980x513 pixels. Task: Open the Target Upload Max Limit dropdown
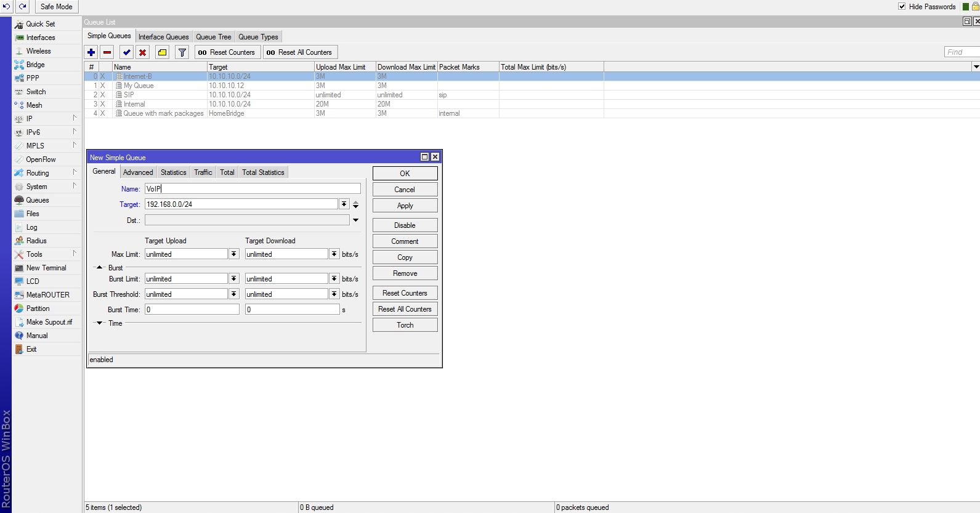pos(234,254)
